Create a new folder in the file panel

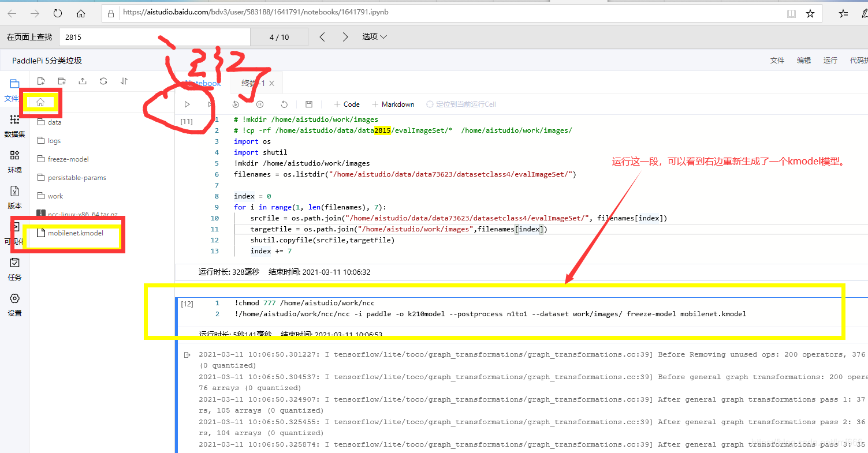click(x=62, y=81)
